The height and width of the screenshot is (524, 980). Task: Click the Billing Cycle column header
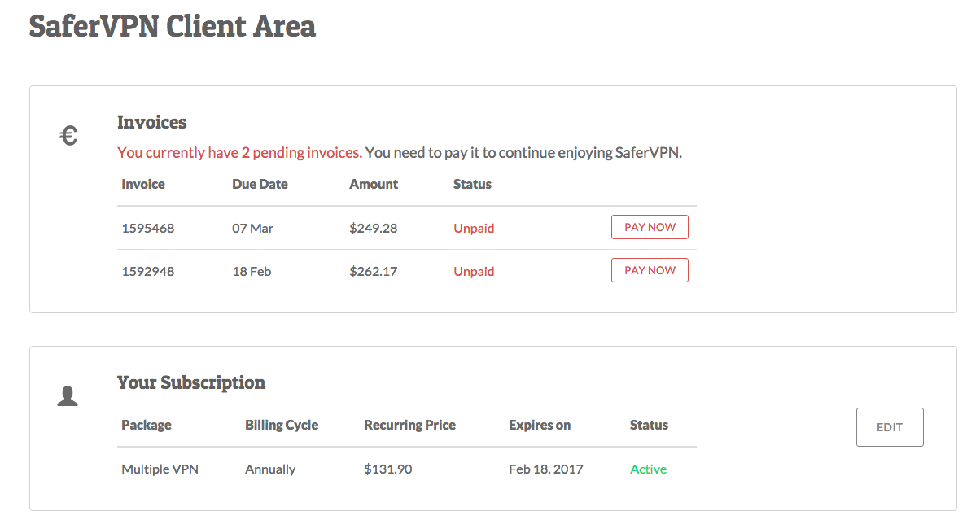click(x=282, y=425)
